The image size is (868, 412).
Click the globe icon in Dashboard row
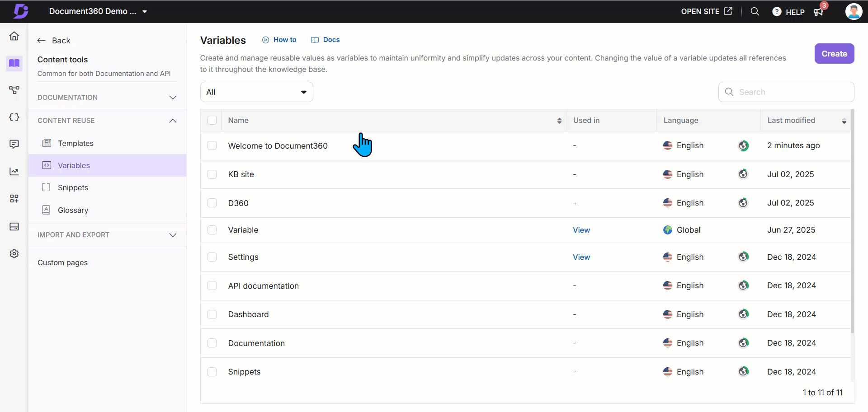pyautogui.click(x=743, y=314)
